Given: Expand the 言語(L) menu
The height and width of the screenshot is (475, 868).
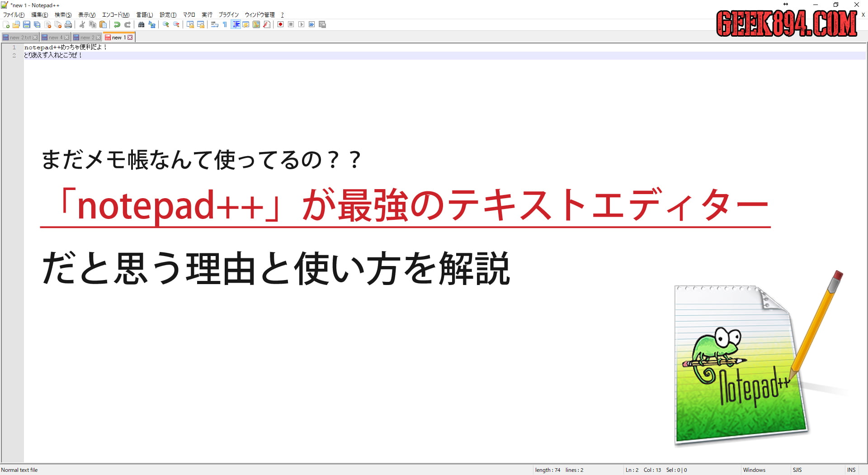Looking at the screenshot, I should click(x=145, y=15).
